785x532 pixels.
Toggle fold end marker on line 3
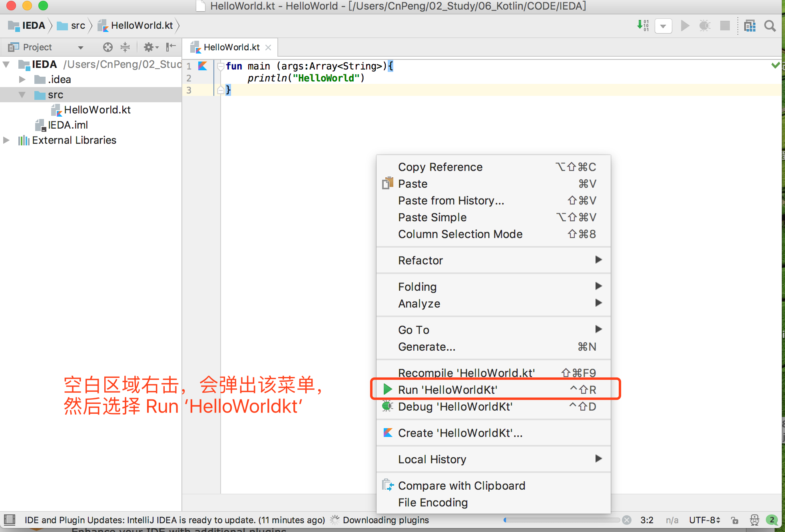click(x=220, y=90)
